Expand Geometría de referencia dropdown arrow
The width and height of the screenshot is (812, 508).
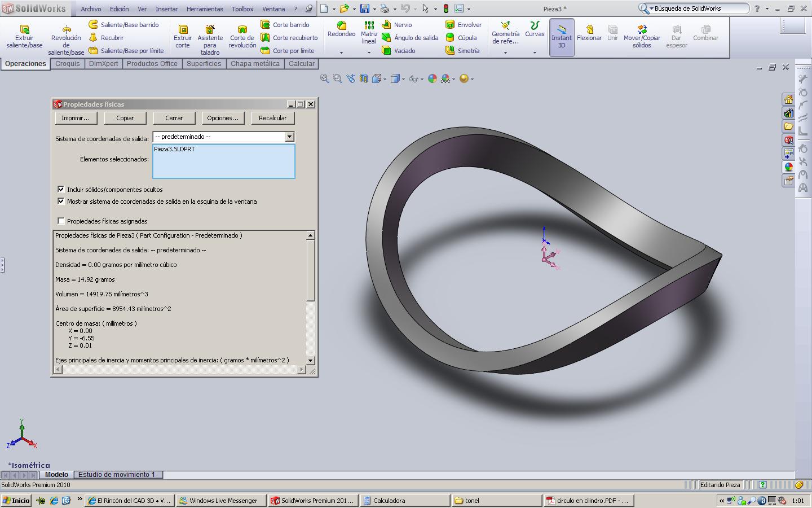[505, 52]
